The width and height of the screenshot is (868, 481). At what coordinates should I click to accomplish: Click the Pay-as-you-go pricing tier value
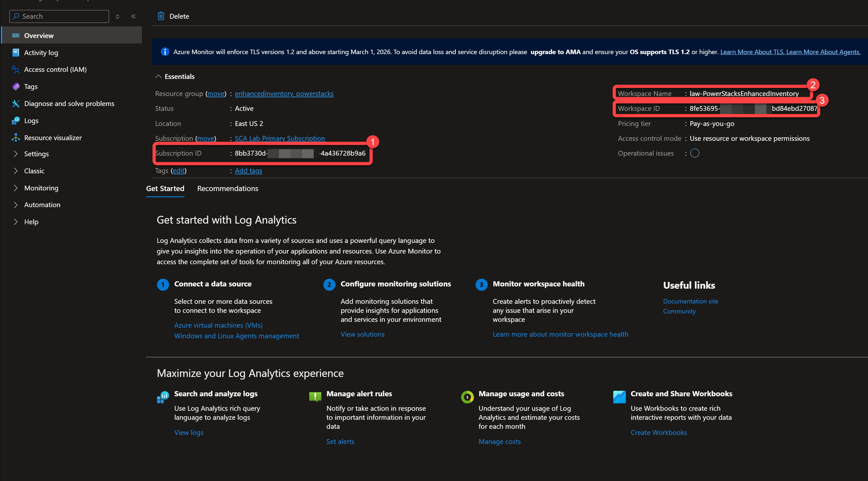(x=712, y=123)
